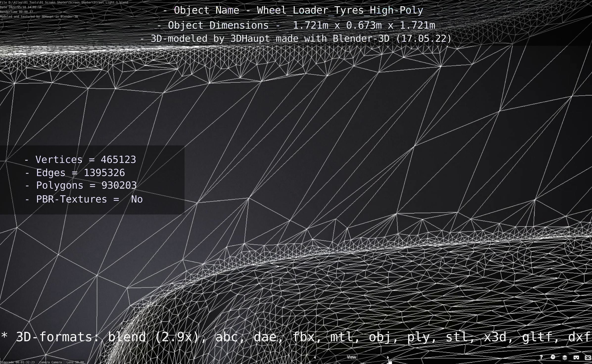Image resolution: width=592 pixels, height=364 pixels.
Task: Click the Vertices = 465123 line
Action: 81,160
